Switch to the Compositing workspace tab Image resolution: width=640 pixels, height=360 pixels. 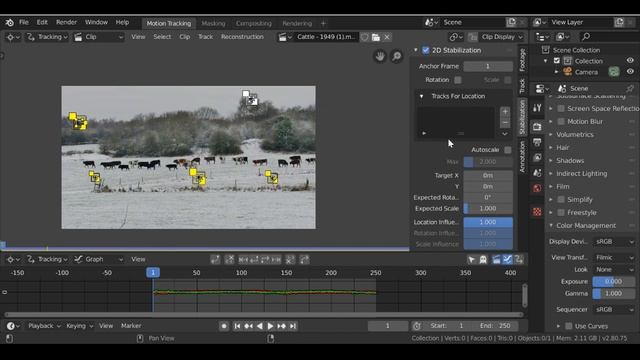coord(253,24)
